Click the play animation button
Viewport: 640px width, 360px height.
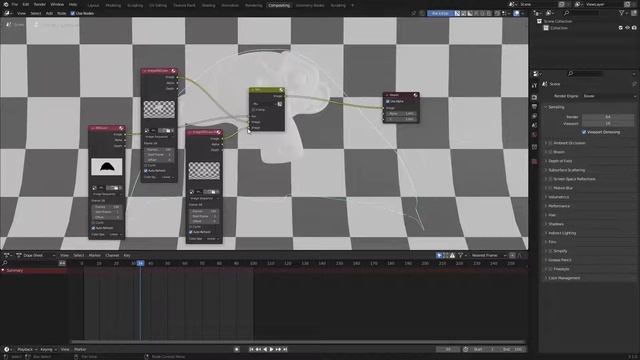(x=271, y=349)
